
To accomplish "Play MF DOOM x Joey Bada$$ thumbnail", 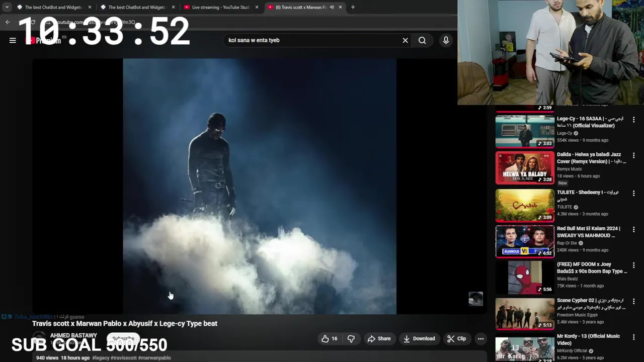I will 525,277.
